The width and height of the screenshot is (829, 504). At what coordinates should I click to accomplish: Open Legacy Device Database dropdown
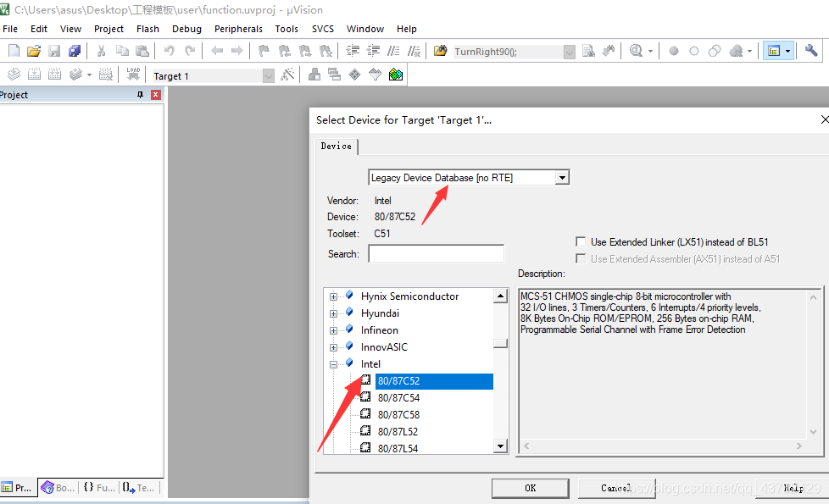(x=563, y=178)
